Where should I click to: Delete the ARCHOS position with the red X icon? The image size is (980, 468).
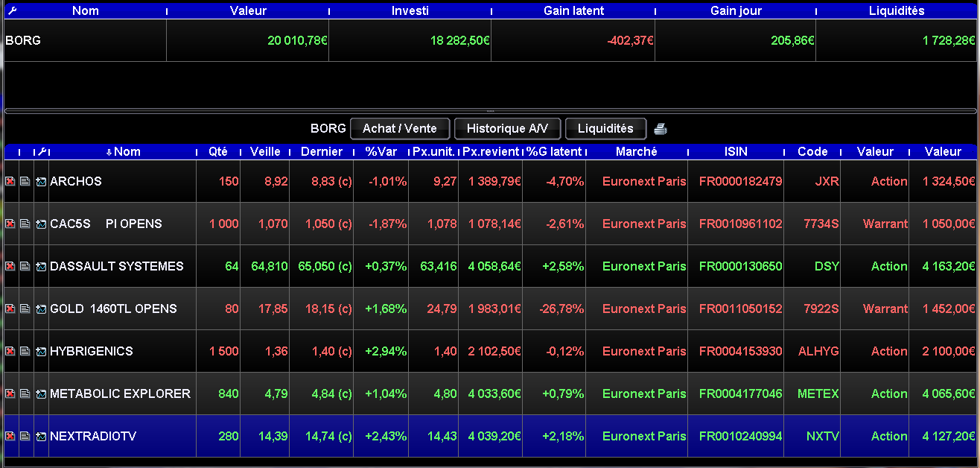(10, 181)
